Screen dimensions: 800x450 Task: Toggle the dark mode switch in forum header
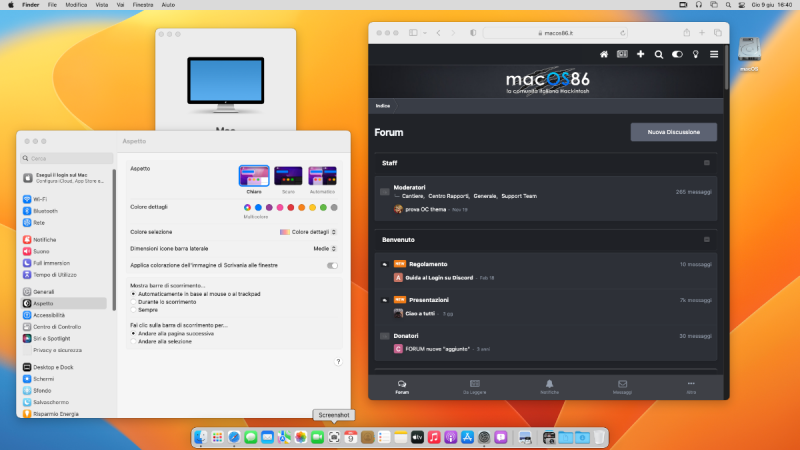tap(677, 54)
